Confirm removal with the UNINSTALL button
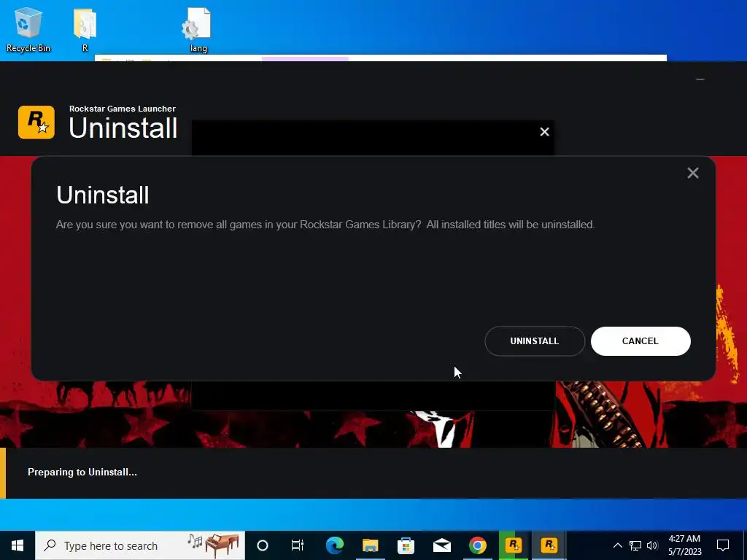The image size is (747, 560). [x=535, y=341]
